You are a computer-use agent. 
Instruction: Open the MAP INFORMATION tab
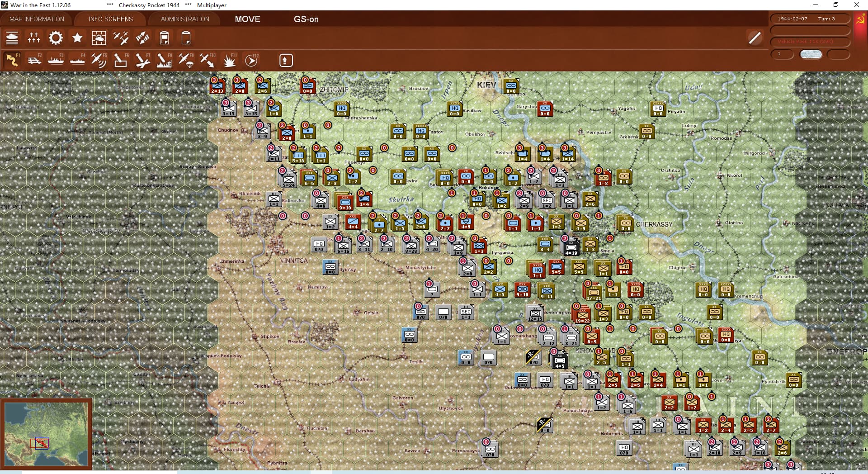37,19
